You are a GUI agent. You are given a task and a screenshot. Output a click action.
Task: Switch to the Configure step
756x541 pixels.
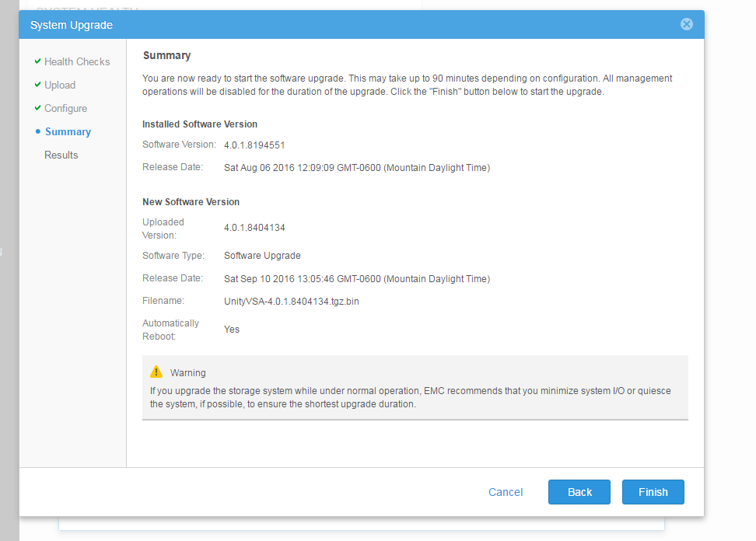coord(65,108)
